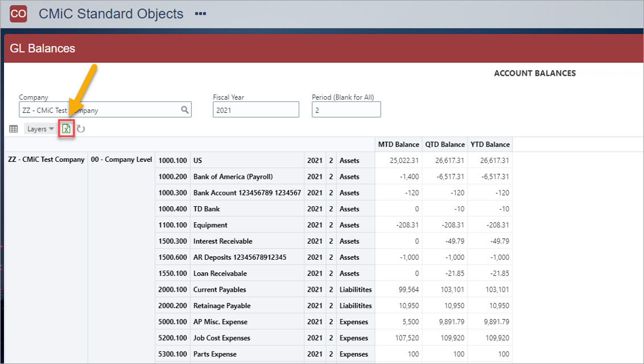Viewport: 644px width, 364px height.
Task: Click the TD Bank account name
Action: pyautogui.click(x=207, y=209)
